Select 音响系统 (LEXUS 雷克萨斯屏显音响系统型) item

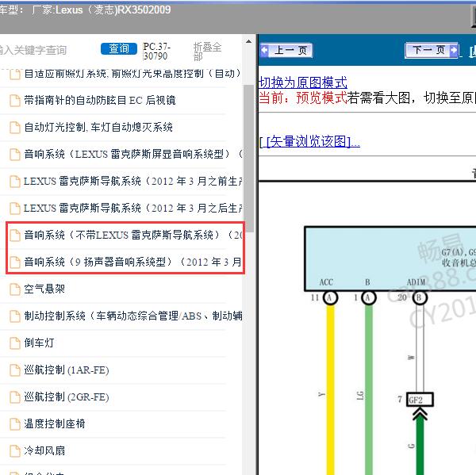point(133,154)
